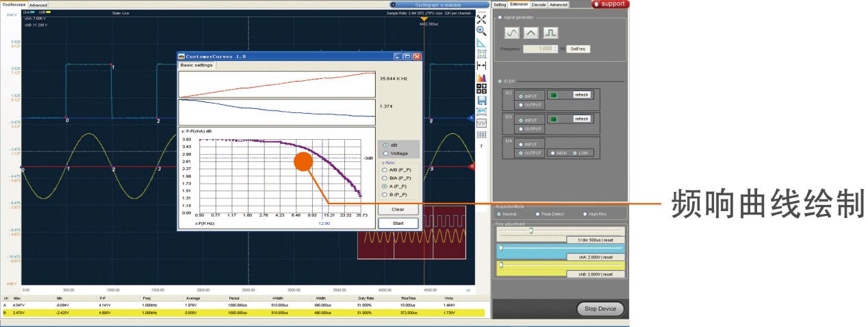Click the frequency spinner arrows

tap(556, 49)
